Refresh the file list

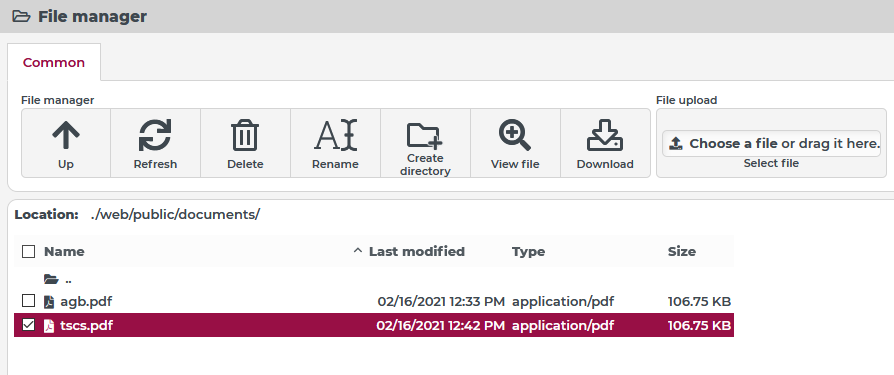point(156,143)
